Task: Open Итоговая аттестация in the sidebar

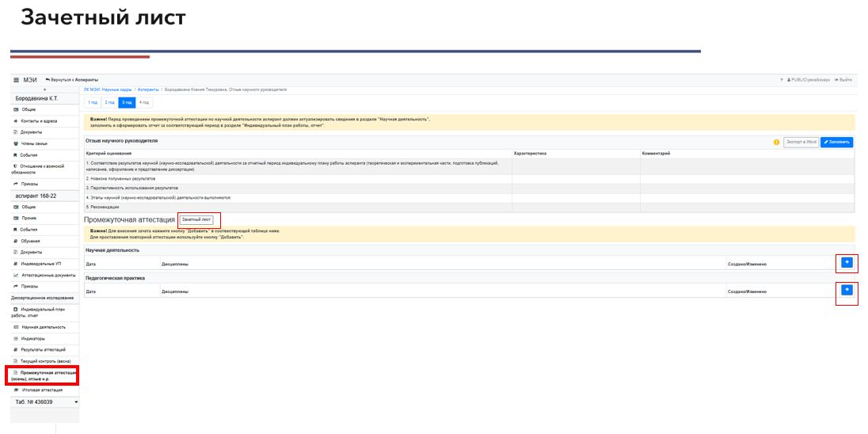Action: 44,390
